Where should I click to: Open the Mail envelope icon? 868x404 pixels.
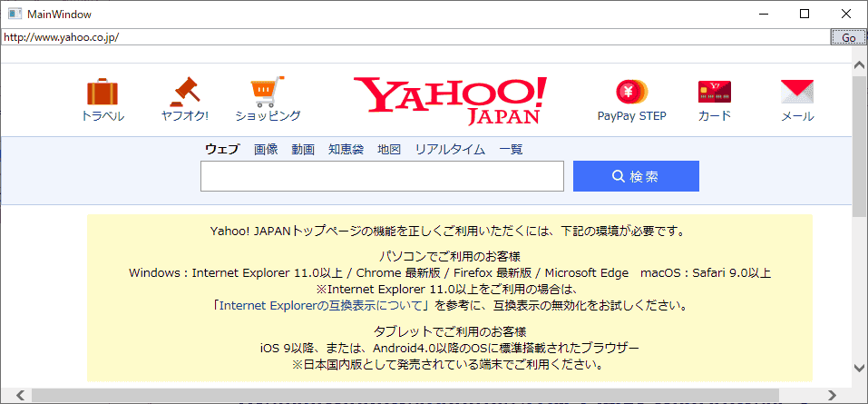(797, 92)
